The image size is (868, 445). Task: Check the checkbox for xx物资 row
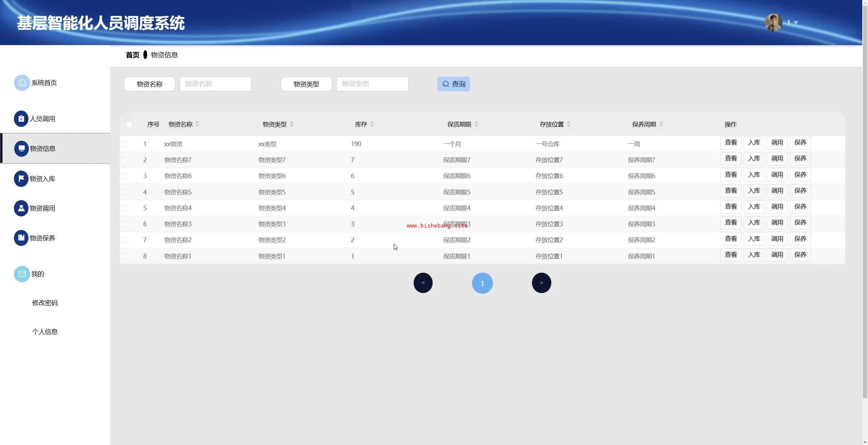click(125, 144)
